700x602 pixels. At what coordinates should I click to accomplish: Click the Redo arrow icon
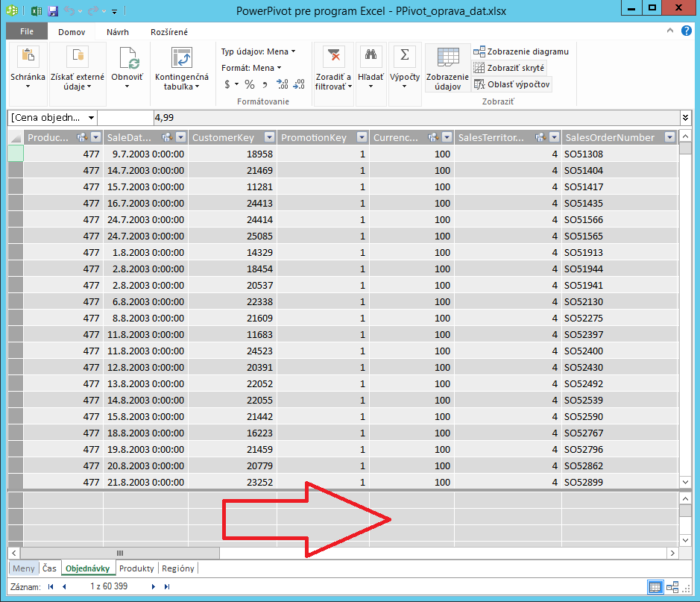[x=93, y=10]
